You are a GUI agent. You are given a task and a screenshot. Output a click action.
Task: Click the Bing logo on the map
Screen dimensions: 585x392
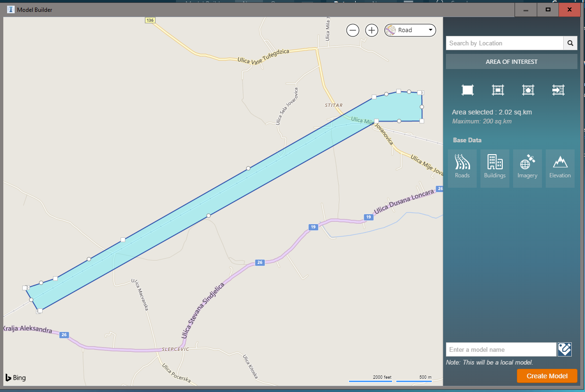tap(16, 377)
